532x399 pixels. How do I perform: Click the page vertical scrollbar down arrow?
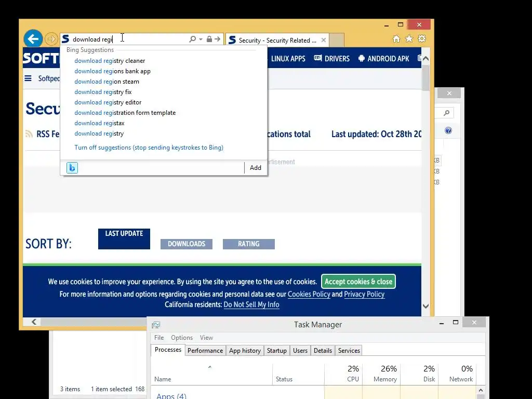pyautogui.click(x=425, y=306)
